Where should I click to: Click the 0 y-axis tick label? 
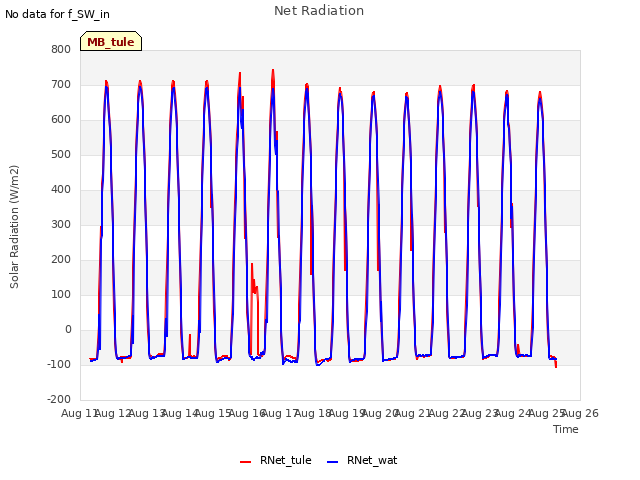68,329
